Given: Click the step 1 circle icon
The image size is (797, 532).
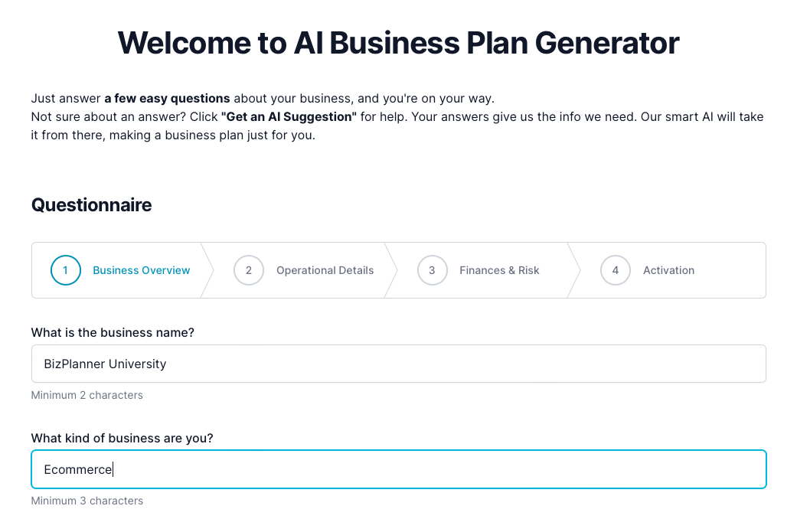Looking at the screenshot, I should [66, 270].
